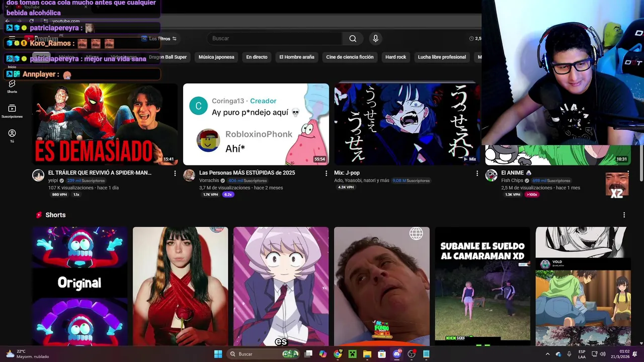Open Microsoft Store from the taskbar
This screenshot has width=644, height=362.
point(382,354)
